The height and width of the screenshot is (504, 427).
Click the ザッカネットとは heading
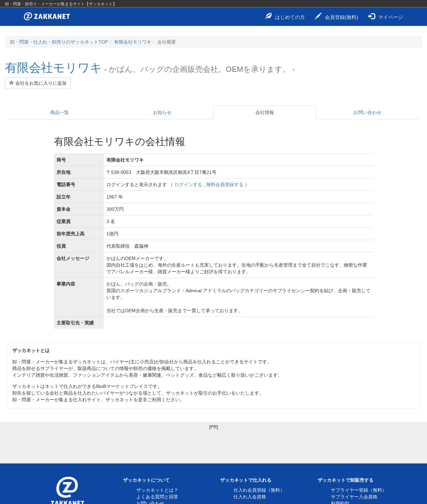pyautogui.click(x=31, y=350)
